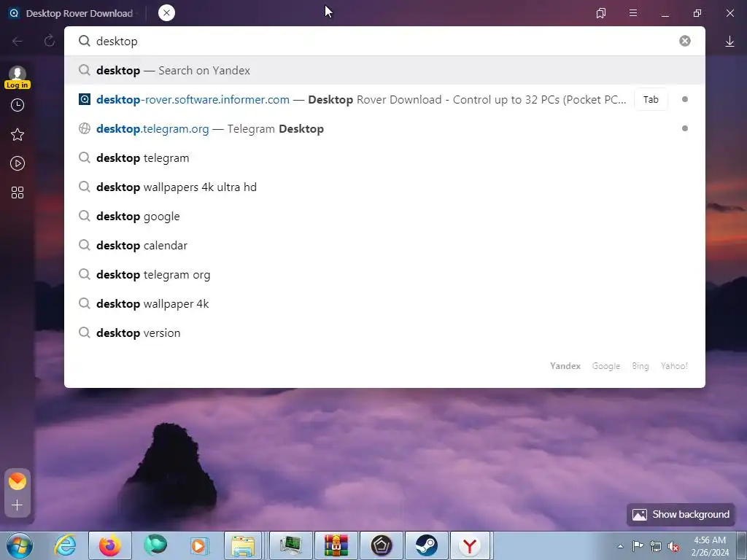
Task: Choose 'desktop telegram org' suggestion
Action: click(384, 275)
